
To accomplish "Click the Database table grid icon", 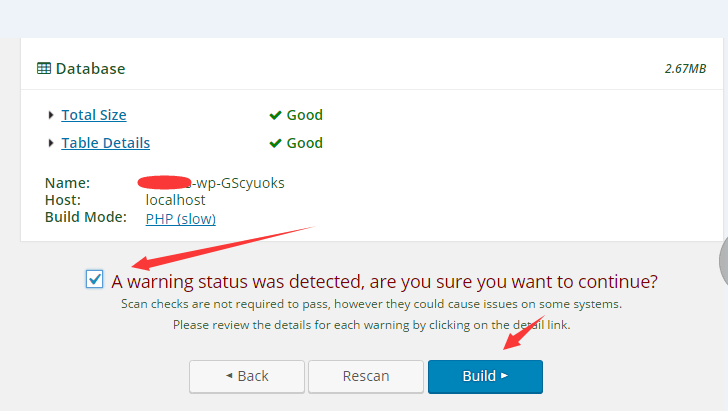I will 44,68.
